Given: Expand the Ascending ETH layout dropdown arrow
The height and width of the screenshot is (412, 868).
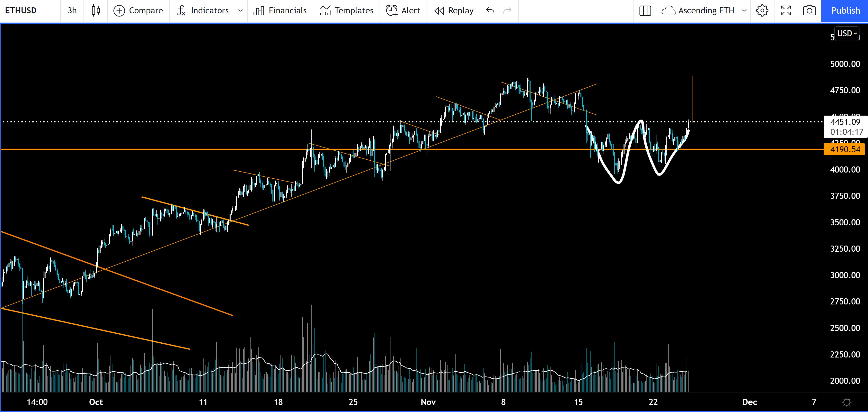Looking at the screenshot, I should (744, 11).
